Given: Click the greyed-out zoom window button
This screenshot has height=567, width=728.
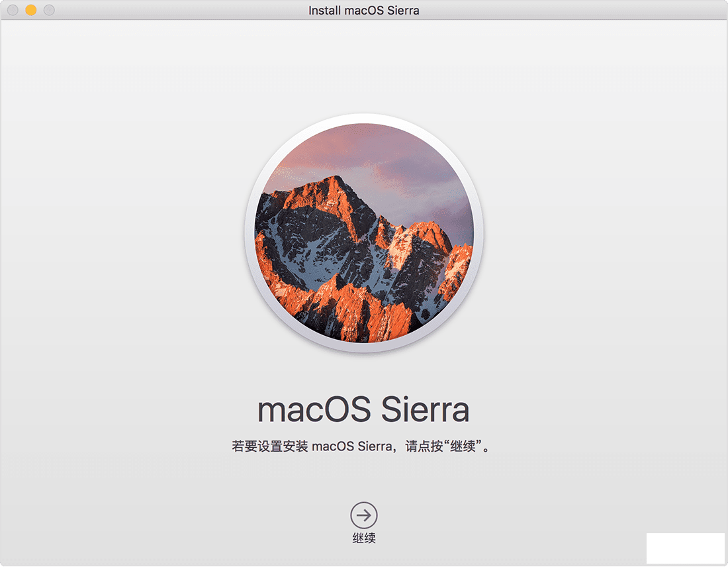Looking at the screenshot, I should tap(49, 10).
